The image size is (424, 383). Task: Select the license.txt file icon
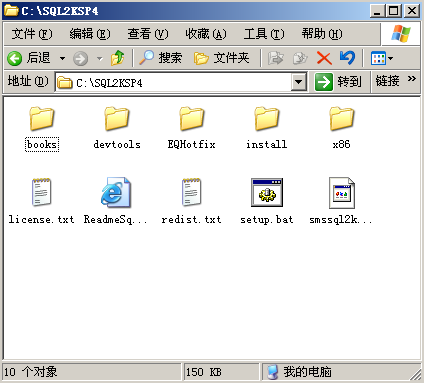click(x=42, y=192)
